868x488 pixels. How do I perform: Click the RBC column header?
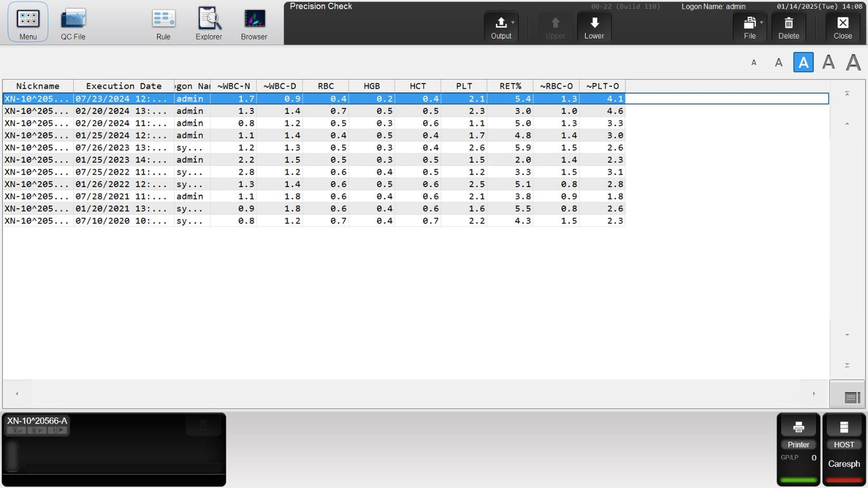tap(326, 86)
